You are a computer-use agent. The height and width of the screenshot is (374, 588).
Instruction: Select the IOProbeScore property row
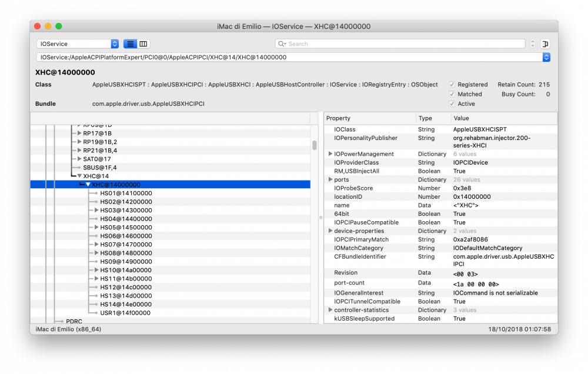tap(440, 188)
